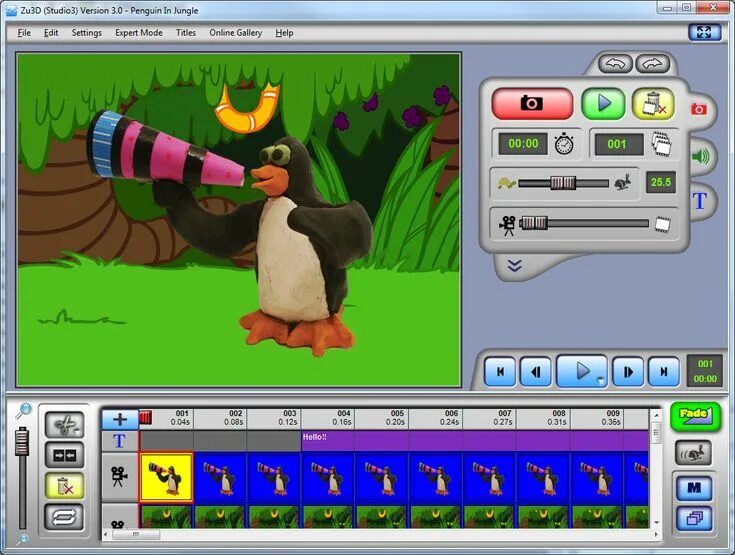Click the penguin preview image

[239, 219]
